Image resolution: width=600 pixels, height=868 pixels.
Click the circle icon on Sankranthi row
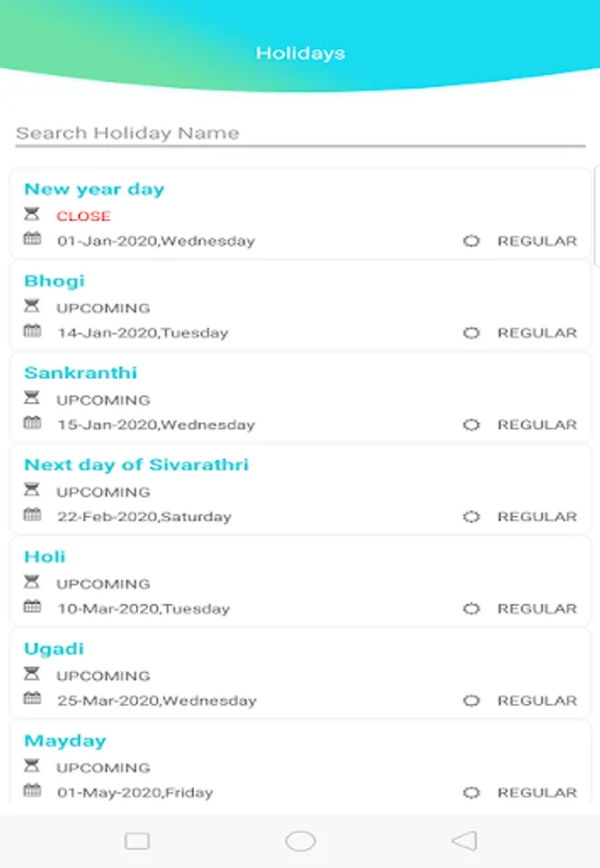(x=471, y=424)
